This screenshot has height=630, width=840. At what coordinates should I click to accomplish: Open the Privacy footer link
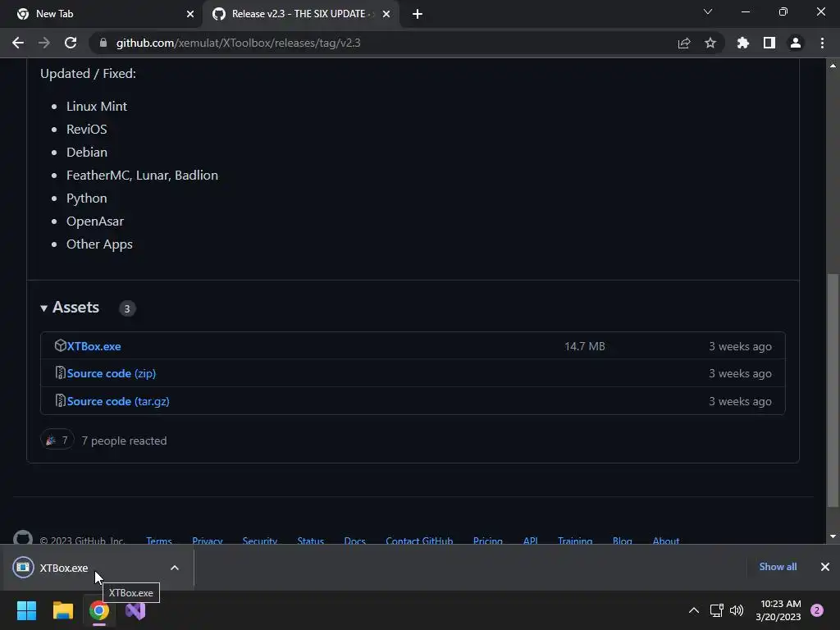[208, 541]
